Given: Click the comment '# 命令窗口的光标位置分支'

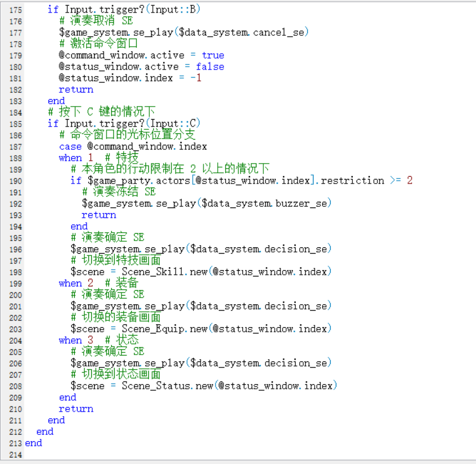Looking at the screenshot, I should (x=127, y=135).
